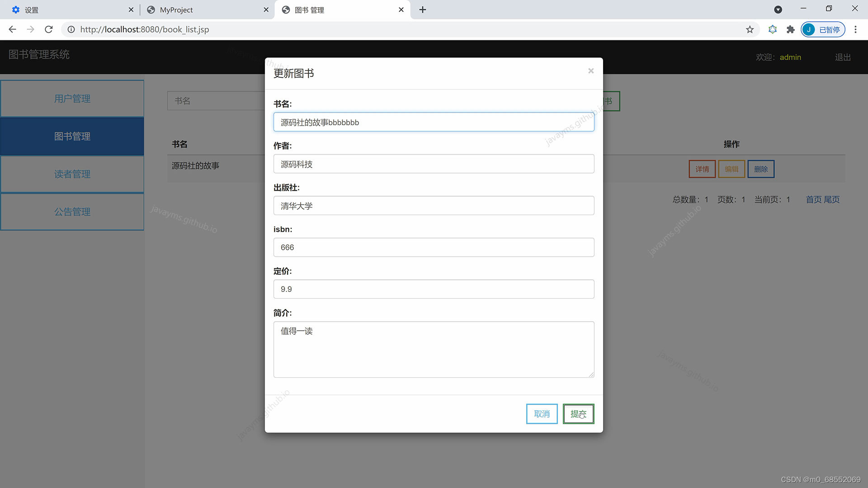
Task: Cancel the update with 取消 button
Action: 542,414
